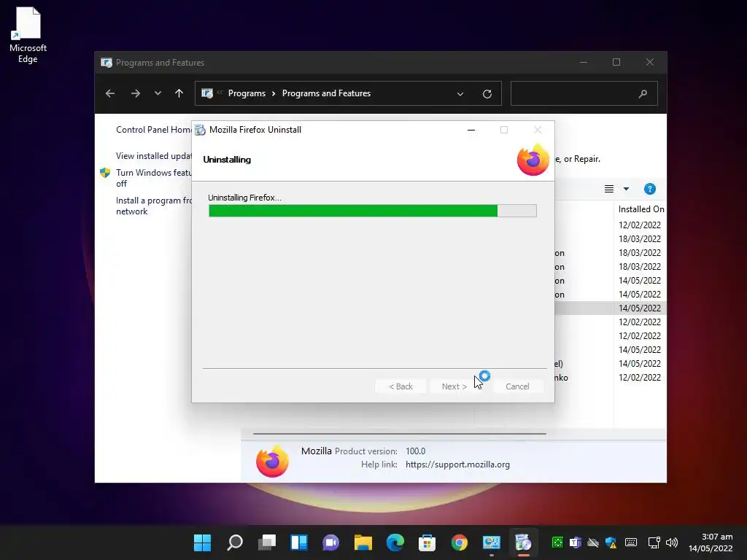
Task: Click the Next button in uninstaller
Action: [x=454, y=386]
